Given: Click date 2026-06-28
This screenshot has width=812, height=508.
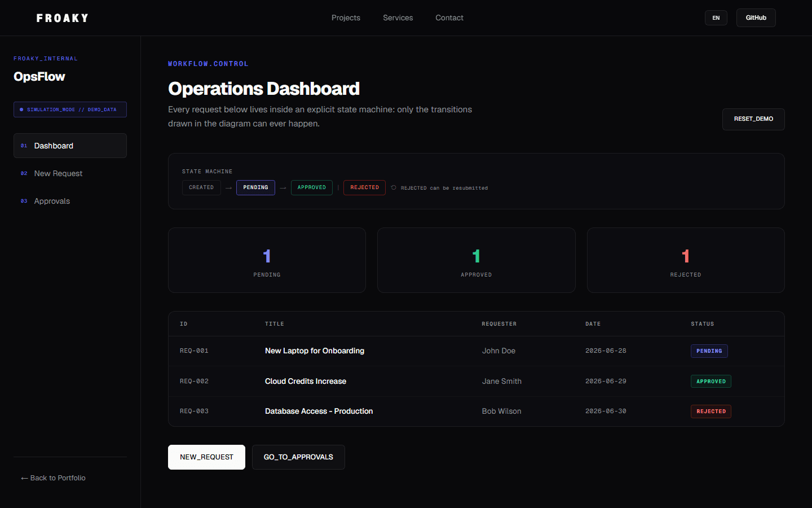Looking at the screenshot, I should [606, 351].
